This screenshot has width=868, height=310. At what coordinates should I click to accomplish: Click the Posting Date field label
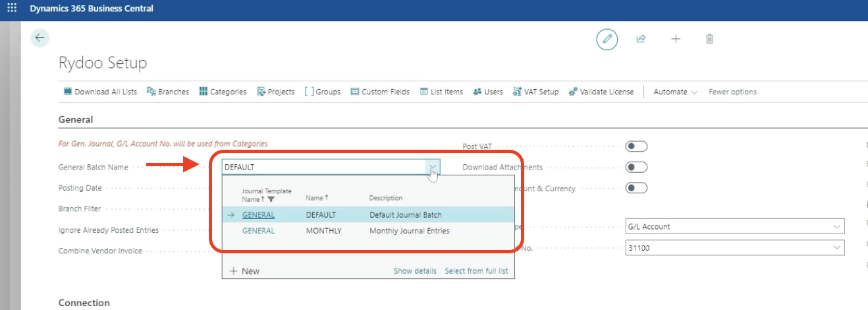point(80,188)
